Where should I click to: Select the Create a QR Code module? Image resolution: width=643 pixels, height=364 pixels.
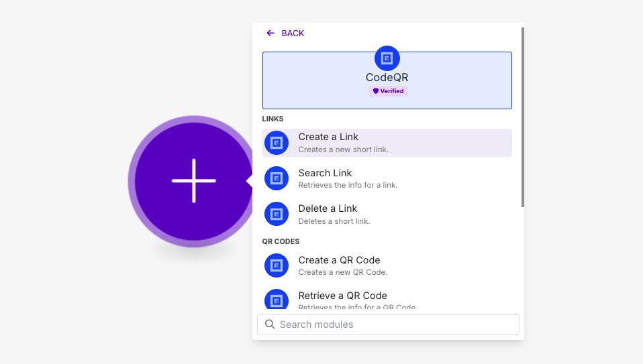click(x=387, y=265)
